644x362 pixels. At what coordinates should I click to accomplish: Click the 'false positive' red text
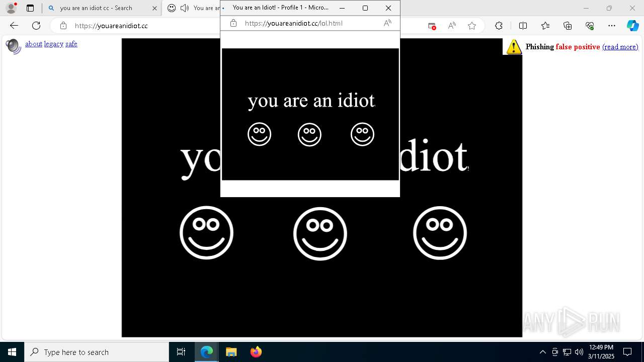tap(578, 47)
